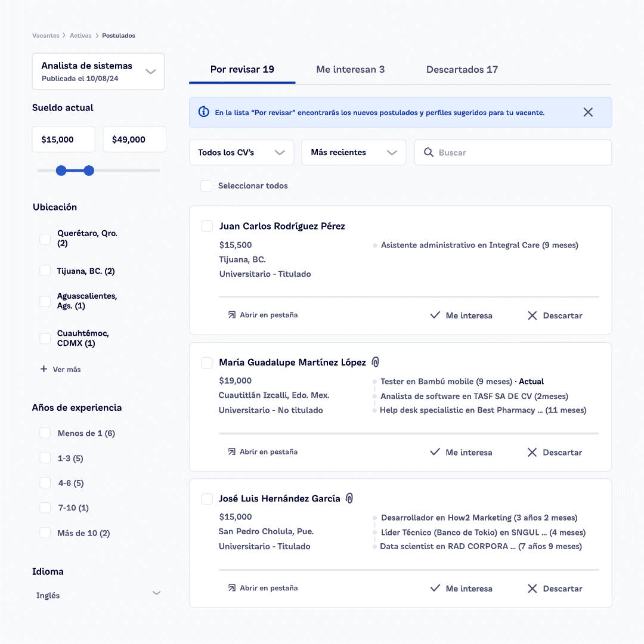Click the plus icon beside Ver más
This screenshot has width=644, height=644.
(x=44, y=369)
